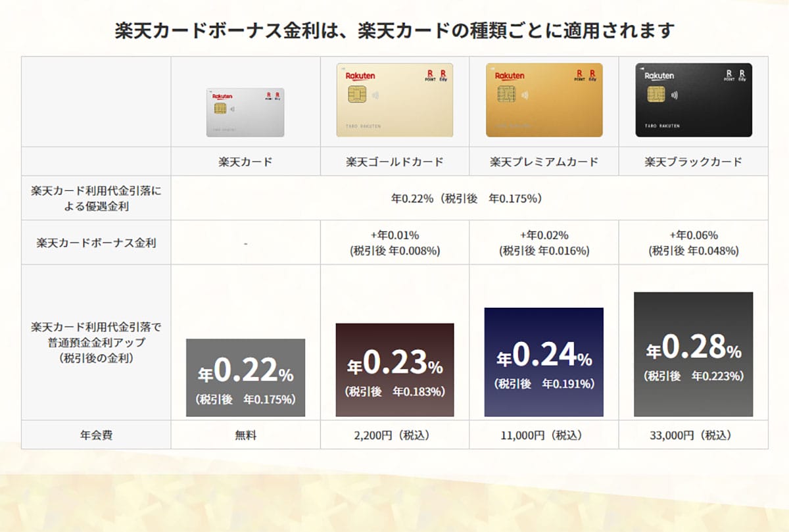Click the 11,000円（税込）annual fee cell

click(x=544, y=435)
